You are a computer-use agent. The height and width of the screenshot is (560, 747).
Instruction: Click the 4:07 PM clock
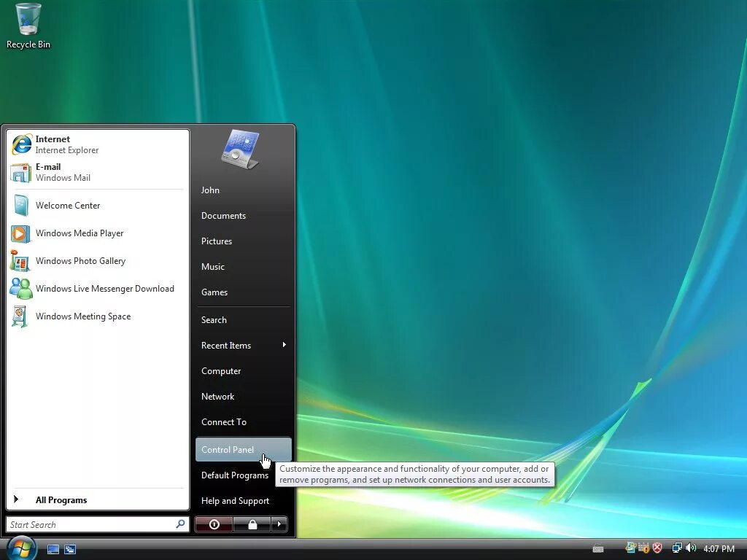[x=719, y=548]
